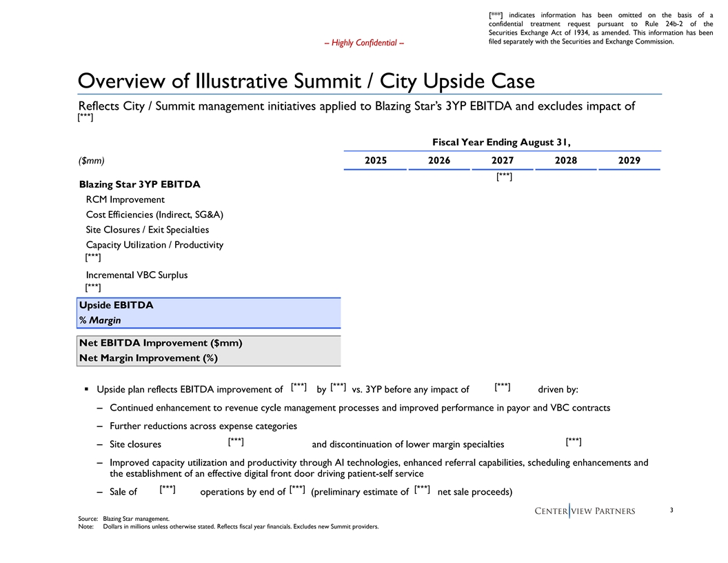This screenshot has width=728, height=563.
Task: Click the "Highly Confidential" red header text
Action: click(x=364, y=43)
